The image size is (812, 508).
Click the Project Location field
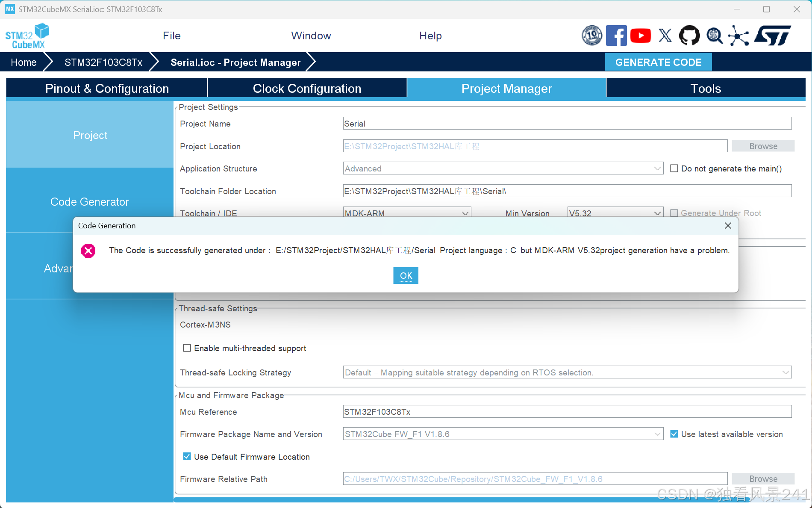(535, 146)
